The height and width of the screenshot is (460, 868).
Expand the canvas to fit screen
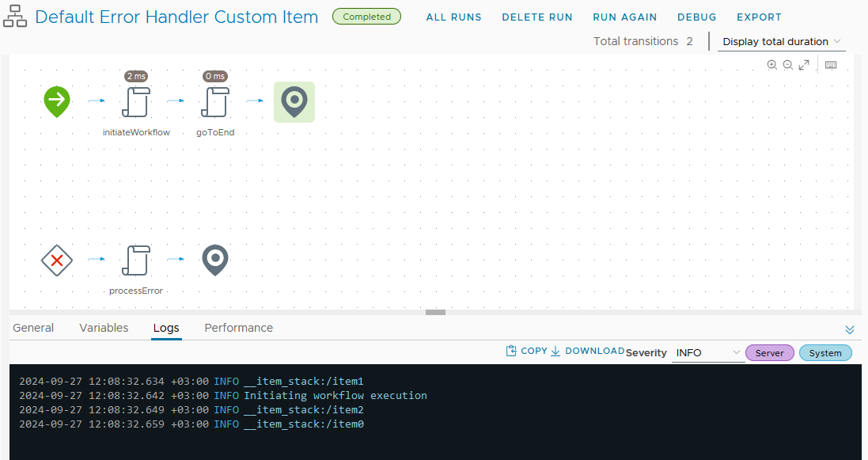(x=805, y=65)
